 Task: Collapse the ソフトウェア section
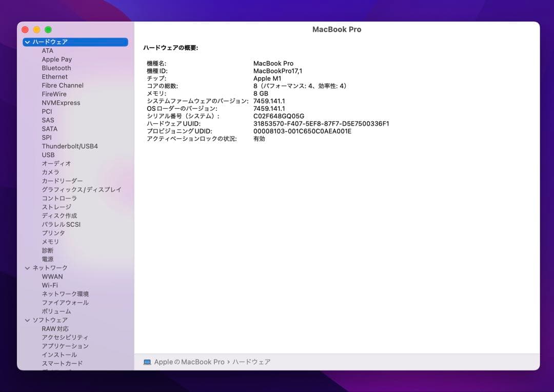point(27,320)
